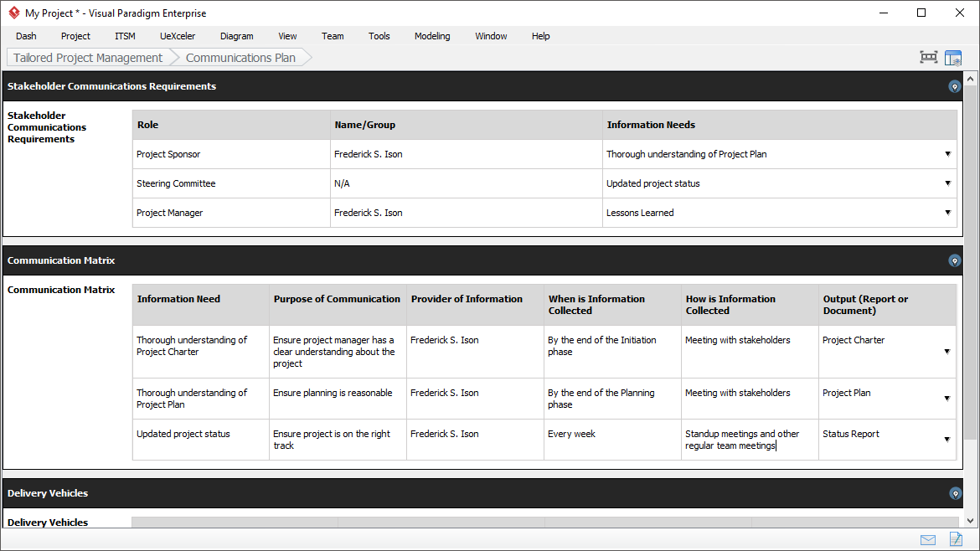Open the form properties panel icon
The height and width of the screenshot is (551, 980).
[953, 58]
